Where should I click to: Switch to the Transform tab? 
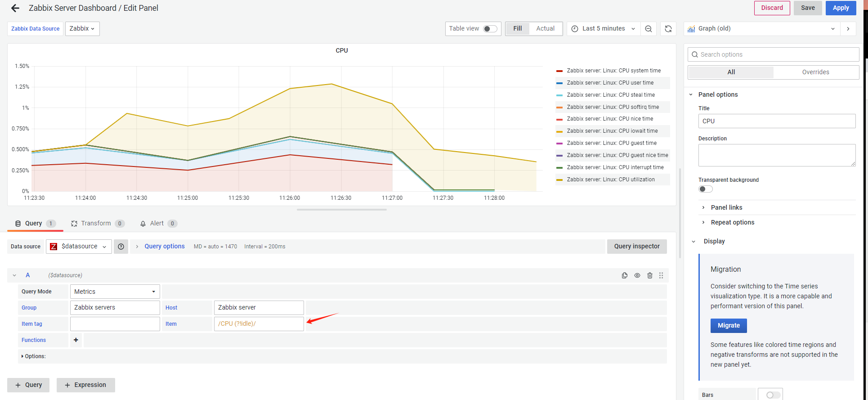coord(98,224)
